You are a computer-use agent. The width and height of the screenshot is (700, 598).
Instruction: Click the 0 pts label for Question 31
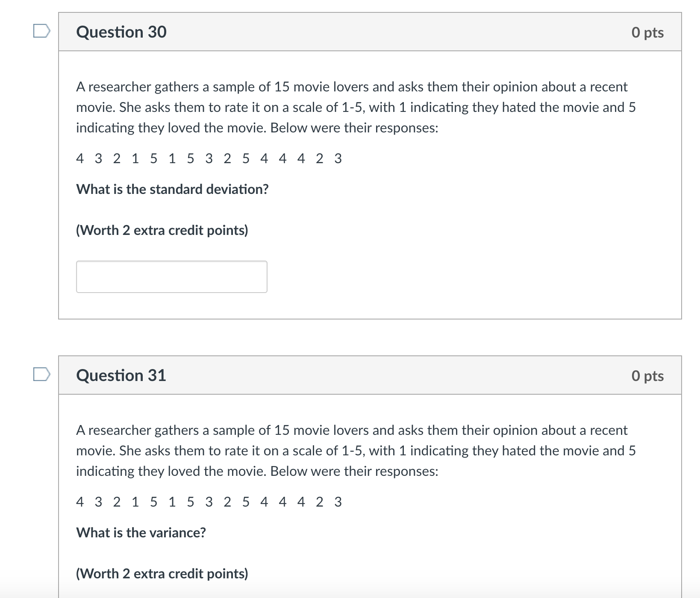point(648,376)
